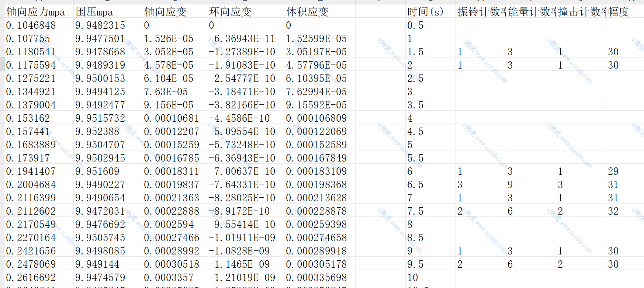
Task: Select cell 3.05197E-05
Action: click(320, 51)
